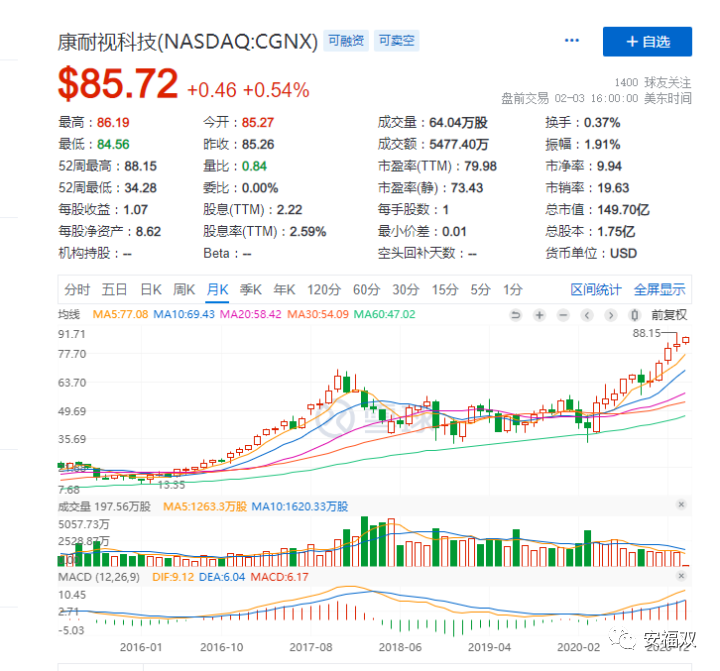Switch to the 分时 chart tab
720x671 pixels.
point(77,290)
